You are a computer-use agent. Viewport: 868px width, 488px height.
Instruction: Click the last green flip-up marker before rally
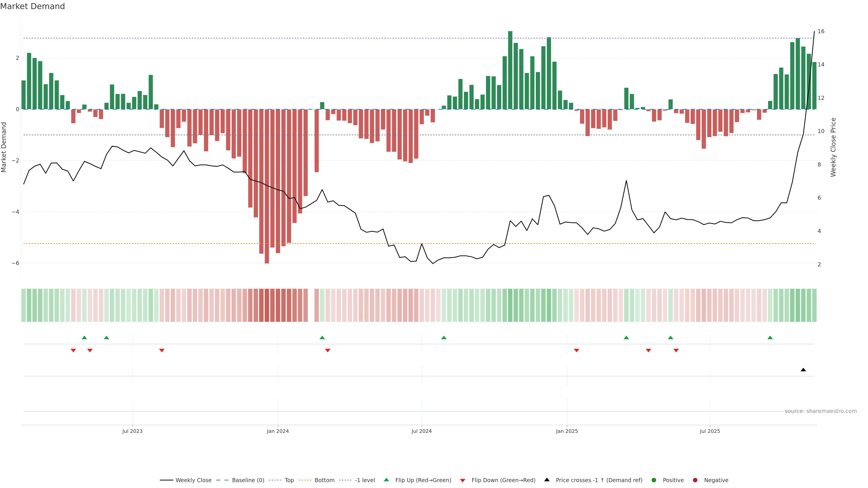click(770, 338)
